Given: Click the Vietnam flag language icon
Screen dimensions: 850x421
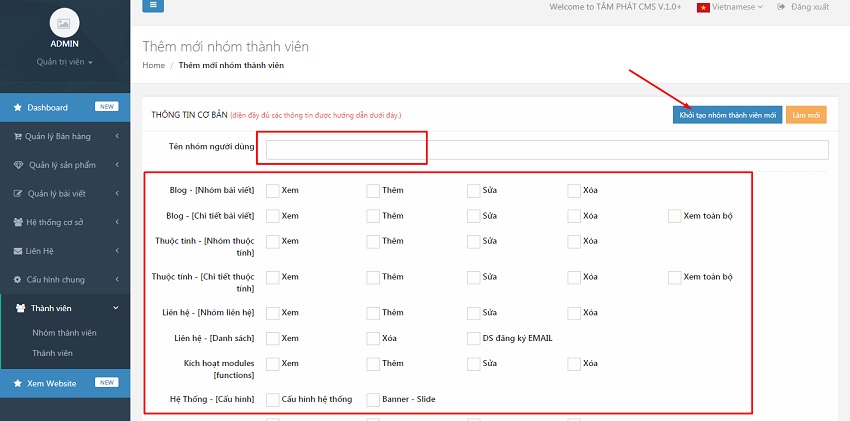Looking at the screenshot, I should tap(703, 7).
